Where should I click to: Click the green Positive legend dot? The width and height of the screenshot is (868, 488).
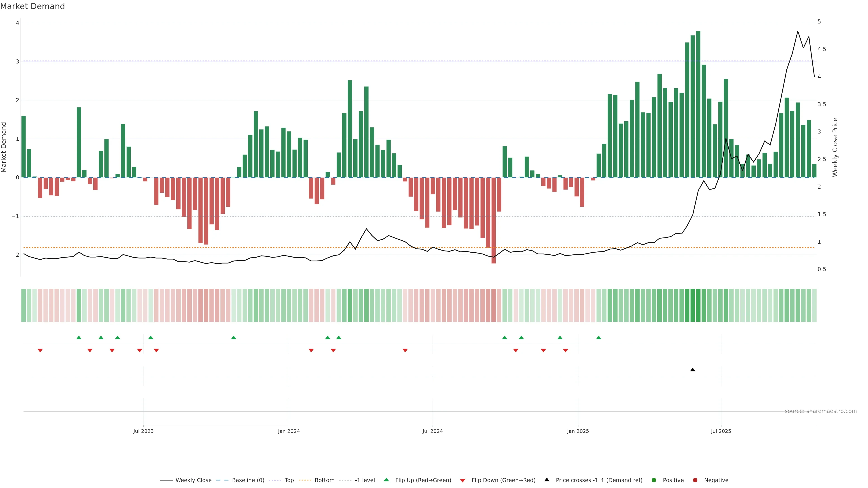tap(654, 480)
